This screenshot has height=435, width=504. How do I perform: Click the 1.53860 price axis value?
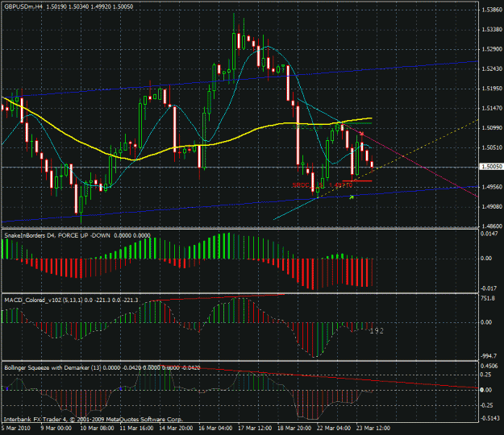click(492, 10)
